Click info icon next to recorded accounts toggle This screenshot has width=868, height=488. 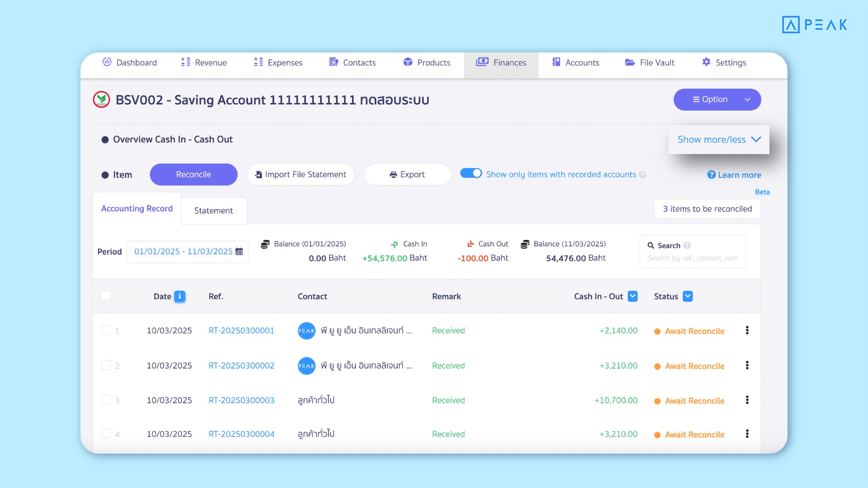pyautogui.click(x=642, y=175)
